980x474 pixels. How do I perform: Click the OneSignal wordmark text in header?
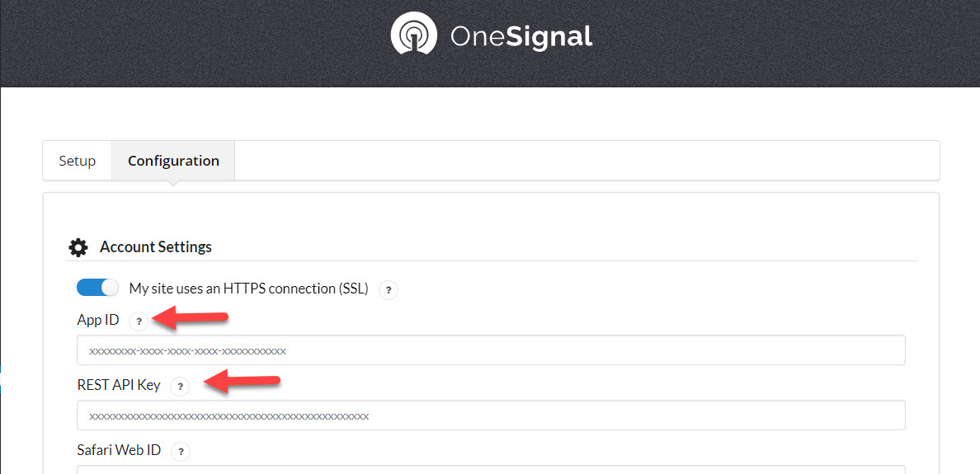tap(521, 36)
